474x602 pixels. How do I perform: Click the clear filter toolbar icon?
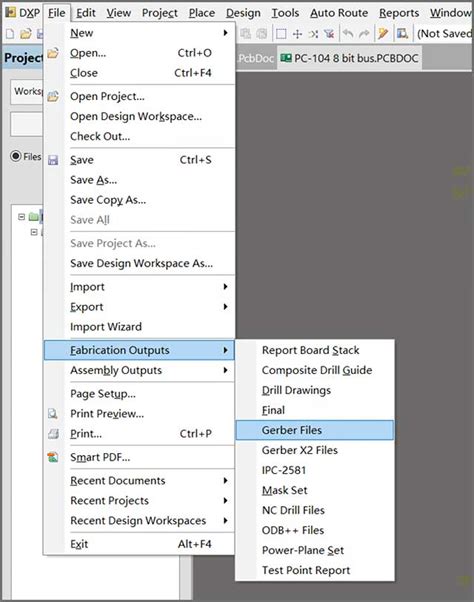click(x=329, y=34)
